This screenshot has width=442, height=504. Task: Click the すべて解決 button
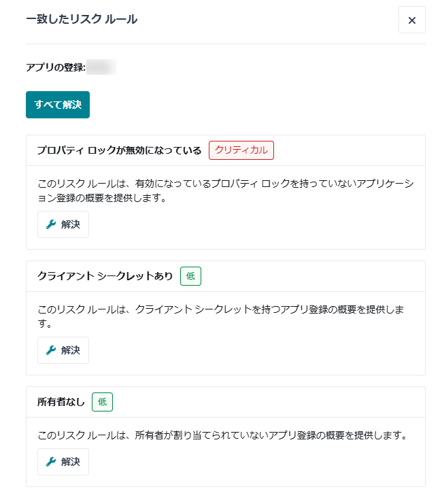58,105
